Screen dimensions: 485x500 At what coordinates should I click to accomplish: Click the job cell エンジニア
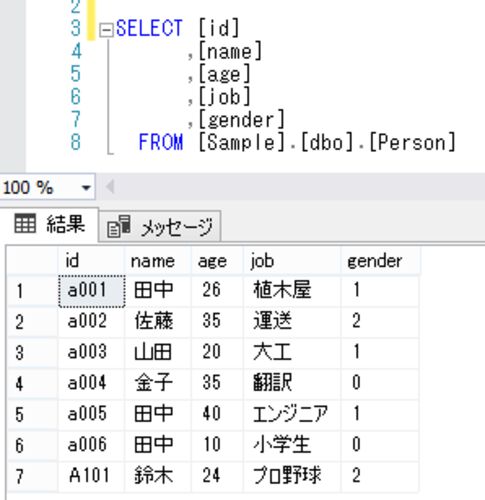292,414
